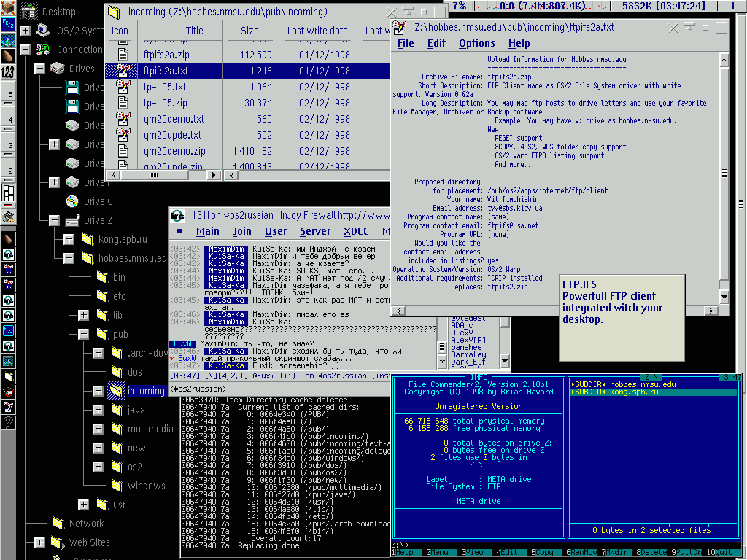
Task: Open the ftpifs2a.txt viewer's title-bar icon
Action: point(400,28)
